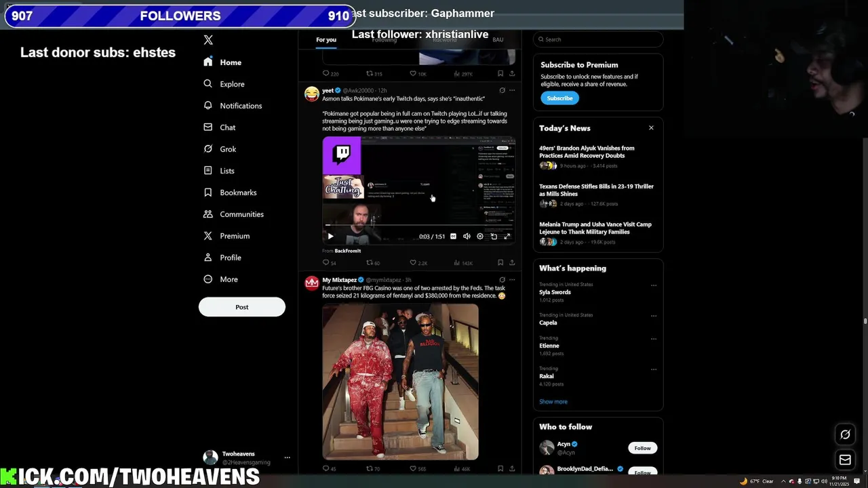This screenshot has height=488, width=868.
Task: Open more options on My Mixtapez post
Action: tap(512, 279)
